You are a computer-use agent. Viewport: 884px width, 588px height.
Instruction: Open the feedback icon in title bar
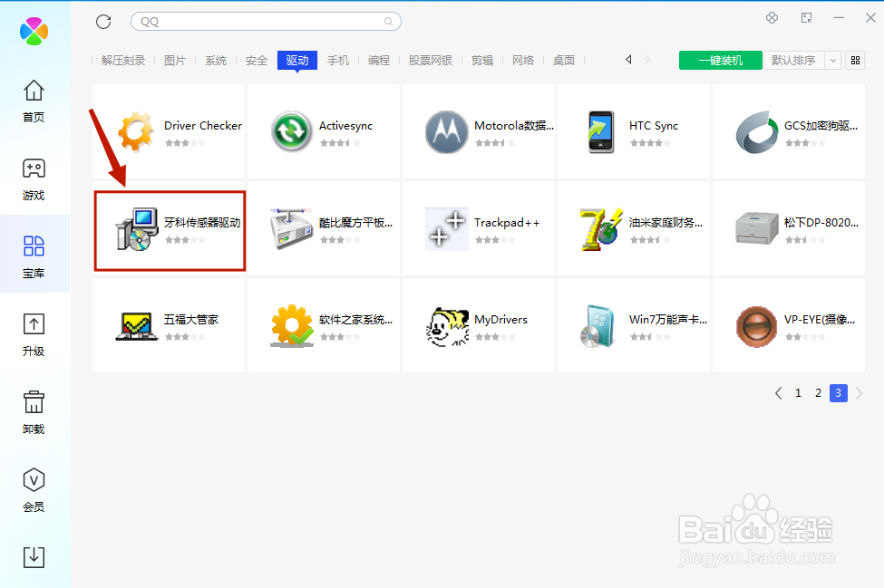[806, 18]
